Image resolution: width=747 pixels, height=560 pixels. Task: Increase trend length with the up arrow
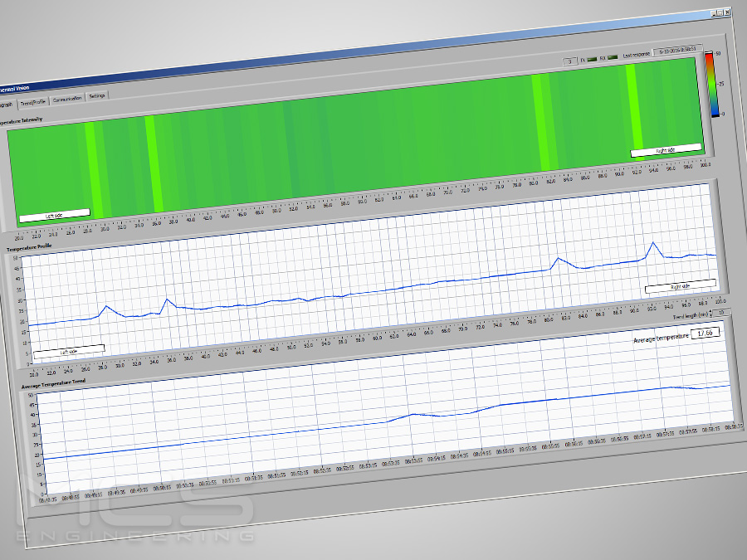click(x=711, y=311)
